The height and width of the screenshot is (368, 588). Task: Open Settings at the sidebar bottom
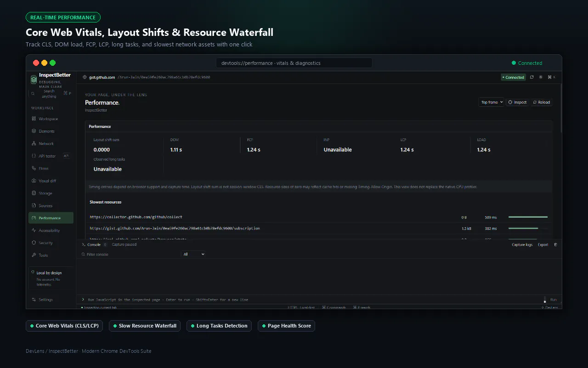pyautogui.click(x=51, y=299)
